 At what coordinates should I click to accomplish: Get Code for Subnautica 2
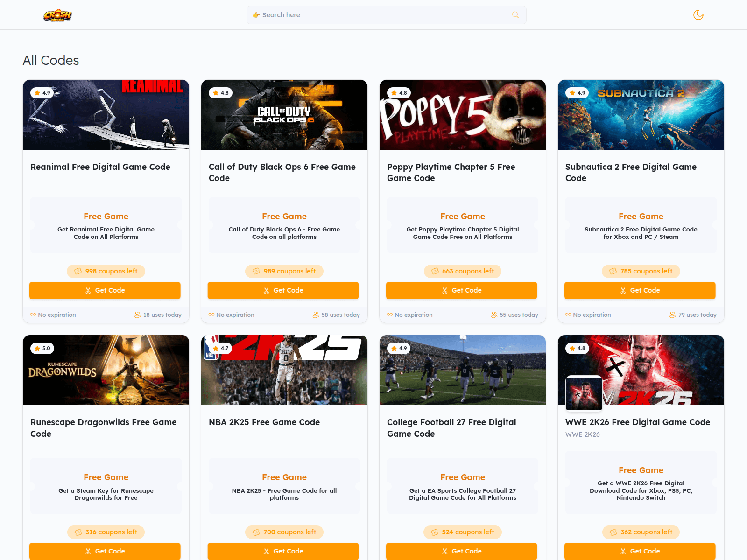(x=640, y=290)
